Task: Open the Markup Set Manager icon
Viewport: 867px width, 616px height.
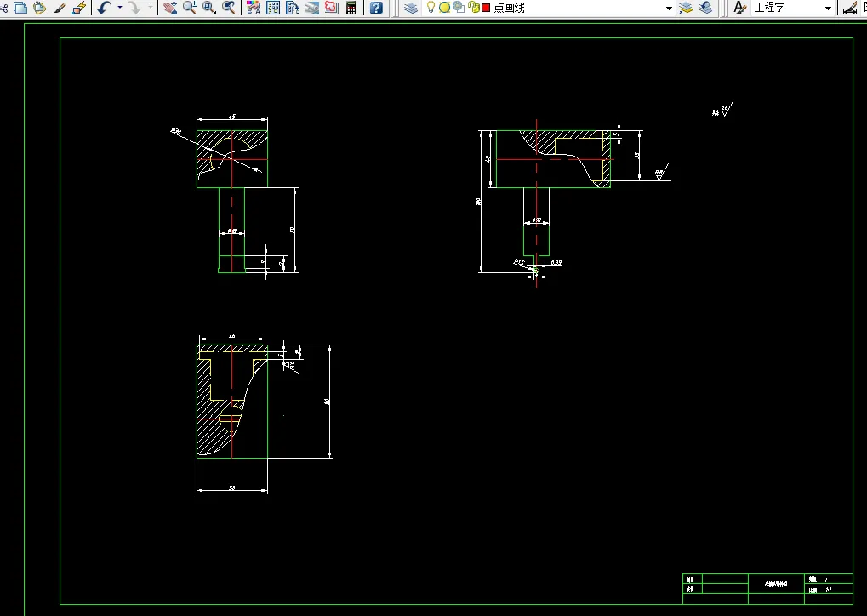Action: click(332, 8)
